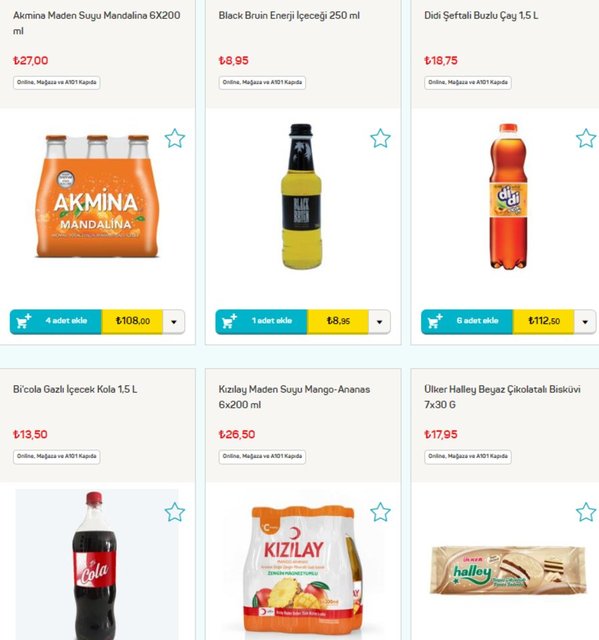Click cart icon for Akmina 4 adet
Viewport: 599px width, 640px height.
tap(23, 321)
